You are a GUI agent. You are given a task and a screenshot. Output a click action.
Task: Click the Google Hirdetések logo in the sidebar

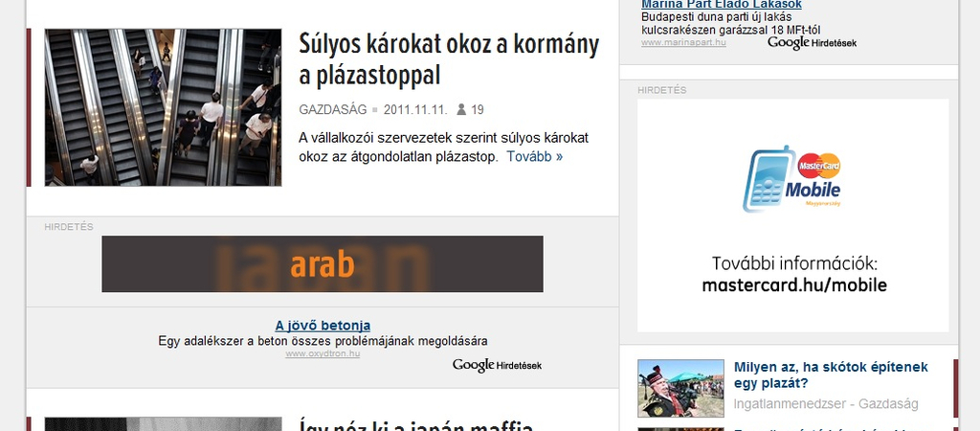point(812,42)
